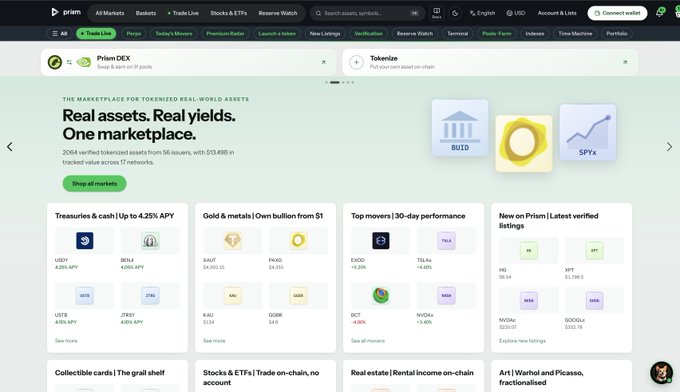Open the KAU asset icon
Image resolution: width=680 pixels, height=392 pixels.
click(x=232, y=295)
